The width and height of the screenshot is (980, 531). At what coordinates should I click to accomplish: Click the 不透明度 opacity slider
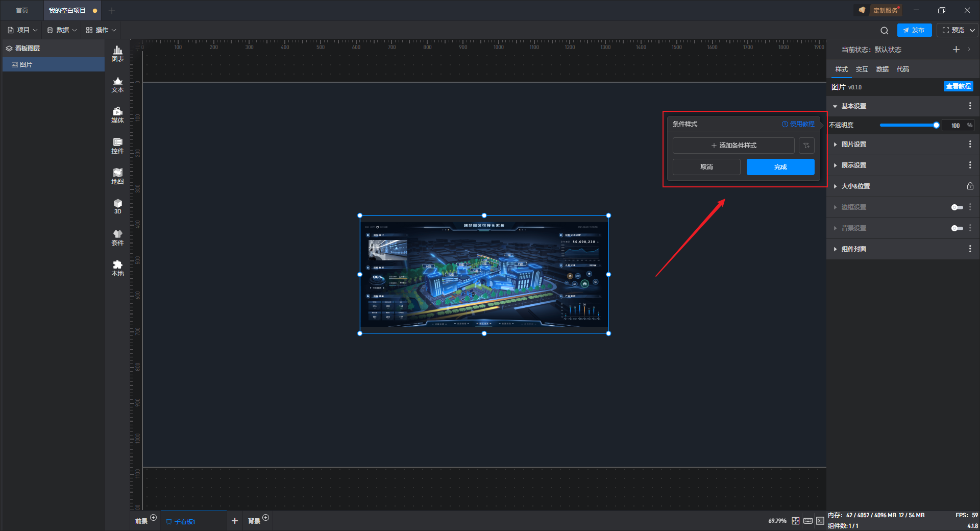tap(909, 125)
